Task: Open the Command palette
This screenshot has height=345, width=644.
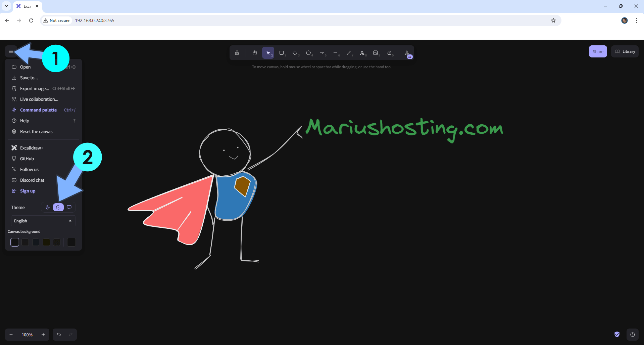Action: tap(44, 110)
